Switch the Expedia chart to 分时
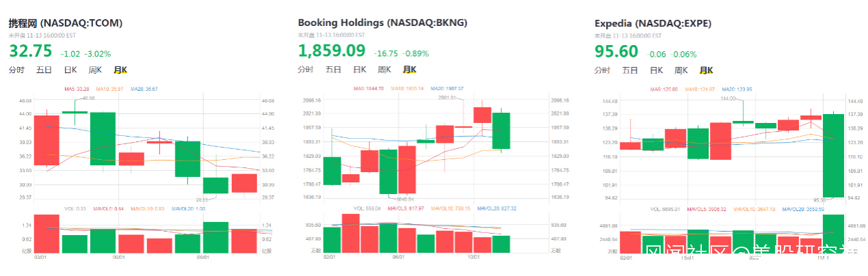Screen dimensions: 868x276 coord(602,70)
